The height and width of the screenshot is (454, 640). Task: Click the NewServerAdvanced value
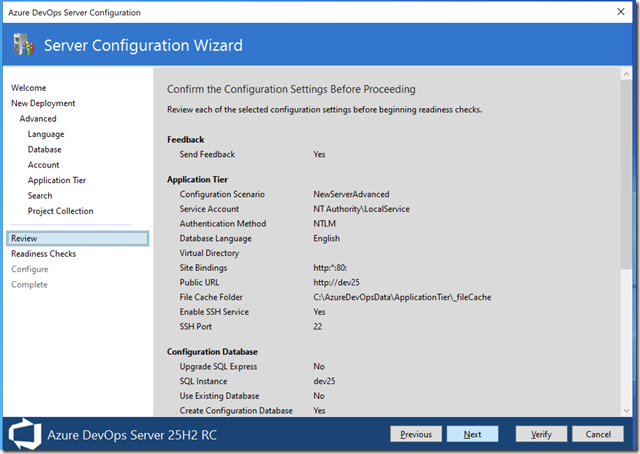pos(351,194)
